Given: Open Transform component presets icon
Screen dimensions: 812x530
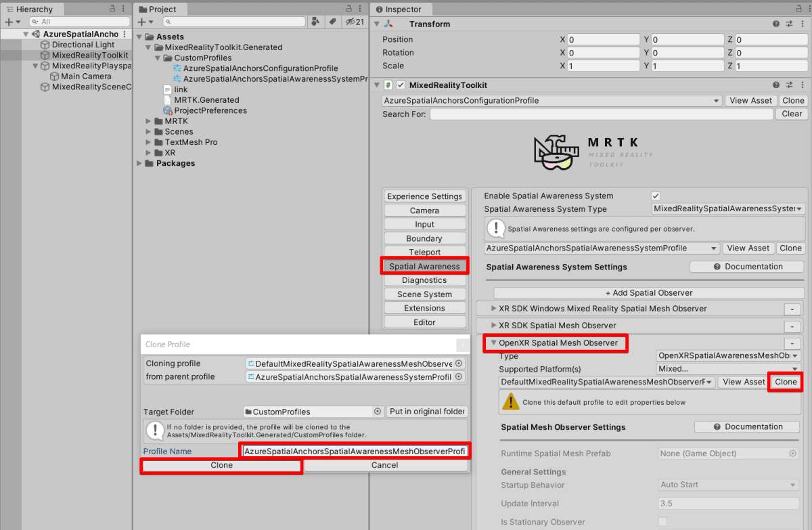Looking at the screenshot, I should coord(789,24).
